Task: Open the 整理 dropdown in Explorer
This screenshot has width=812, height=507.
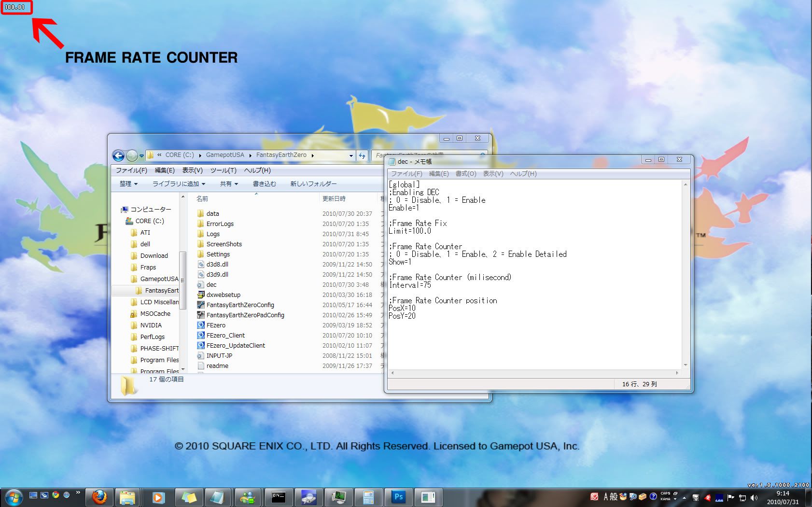Action: tap(128, 183)
